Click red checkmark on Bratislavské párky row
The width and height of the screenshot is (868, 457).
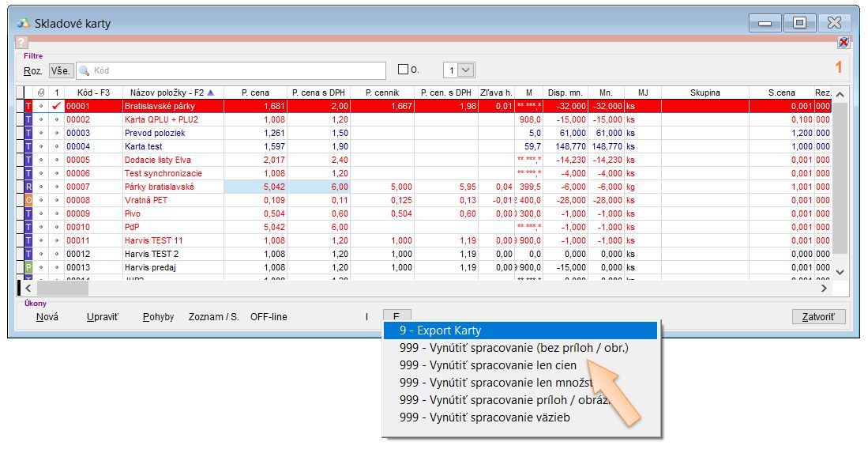(x=56, y=106)
